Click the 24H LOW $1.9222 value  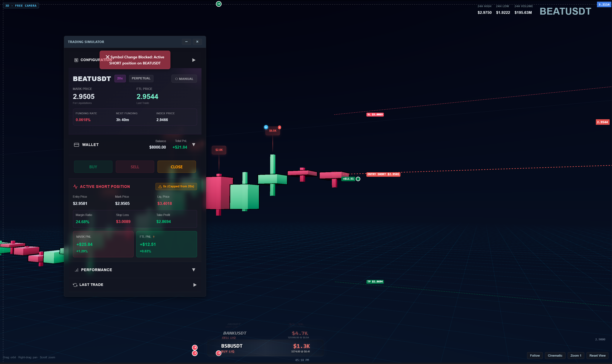tap(503, 13)
